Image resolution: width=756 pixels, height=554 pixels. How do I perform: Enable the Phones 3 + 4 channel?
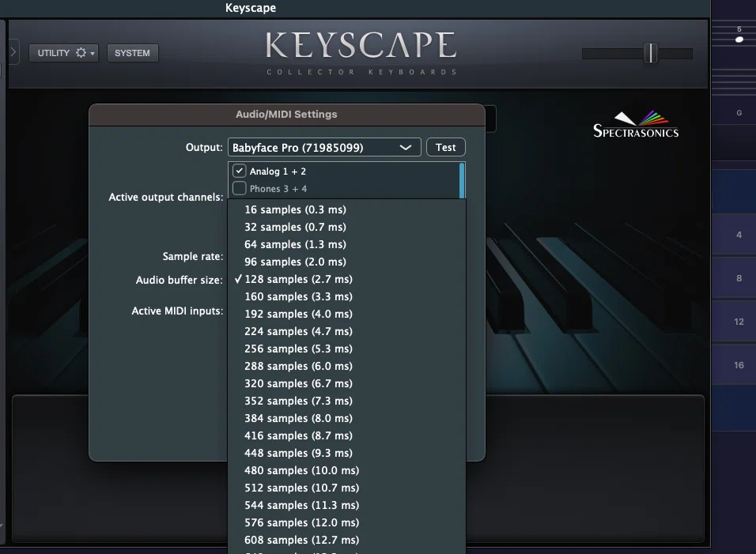239,188
